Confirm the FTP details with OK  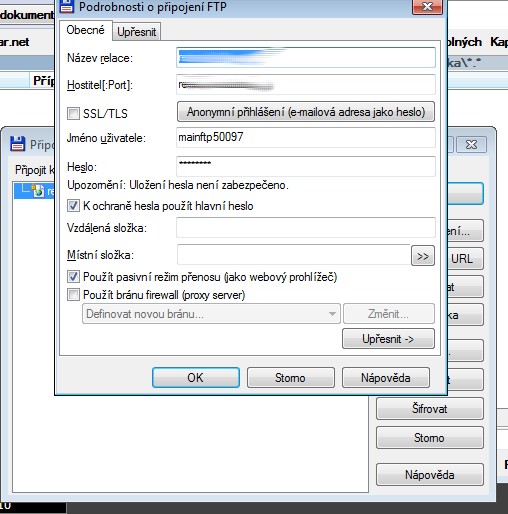[196, 378]
